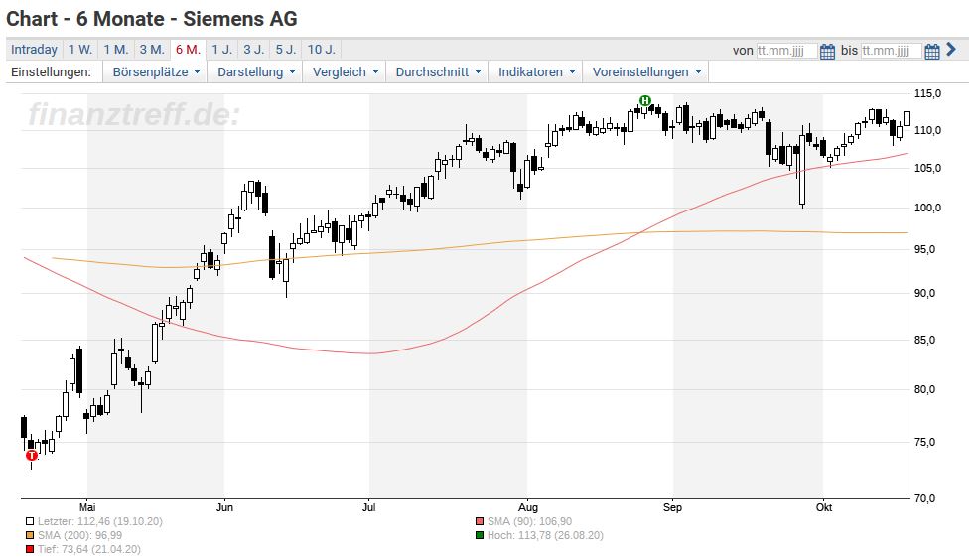Image resolution: width=980 pixels, height=560 pixels.
Task: Select the red T low marker
Action: click(x=31, y=455)
